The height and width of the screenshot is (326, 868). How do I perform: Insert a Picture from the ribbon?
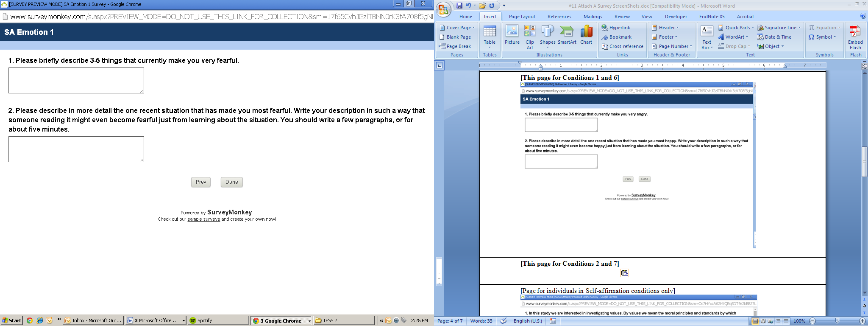point(512,35)
